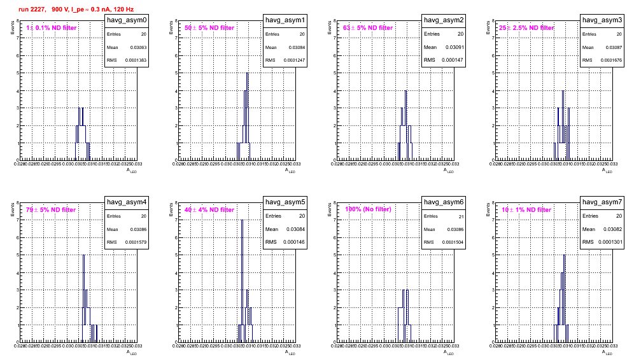Click Mean value 0.03085 in havg_asym4
The width and height of the screenshot is (634, 364).
138,229
